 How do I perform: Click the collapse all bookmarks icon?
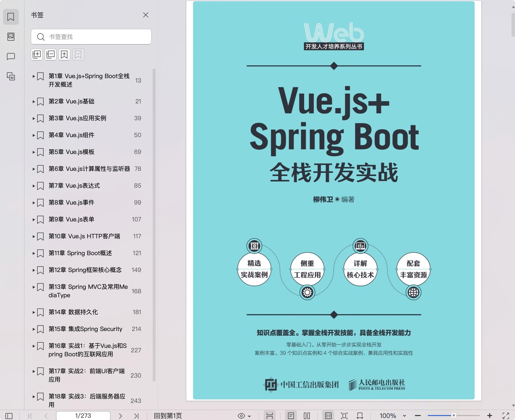(51, 55)
